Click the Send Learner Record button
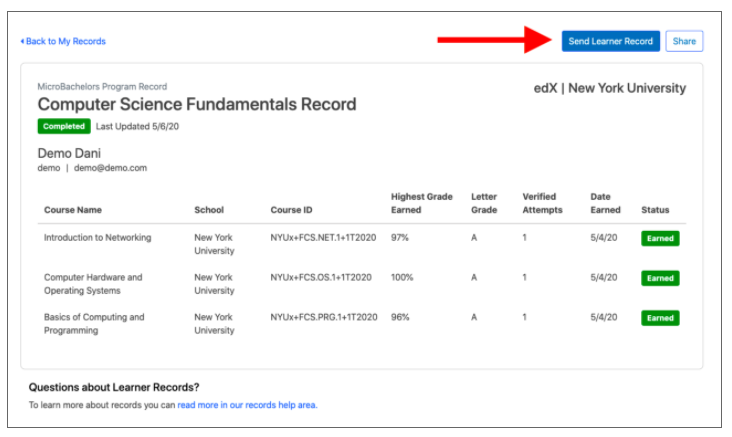 tap(610, 41)
